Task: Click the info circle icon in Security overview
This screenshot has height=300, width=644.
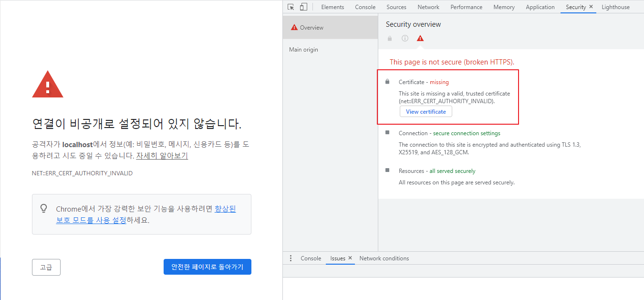Action: [405, 38]
